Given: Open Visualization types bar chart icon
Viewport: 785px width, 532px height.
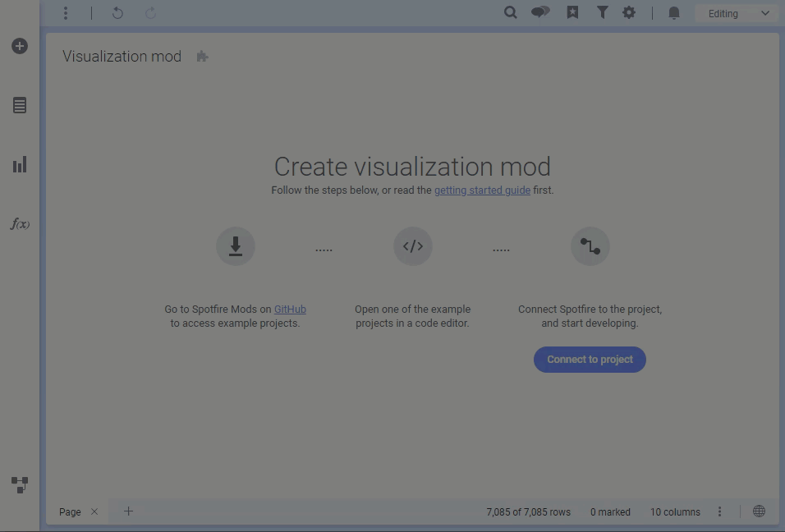Looking at the screenshot, I should coord(20,165).
